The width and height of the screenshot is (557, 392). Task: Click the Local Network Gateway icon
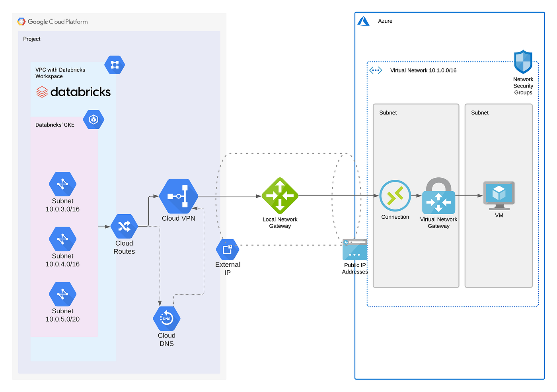[x=280, y=196]
